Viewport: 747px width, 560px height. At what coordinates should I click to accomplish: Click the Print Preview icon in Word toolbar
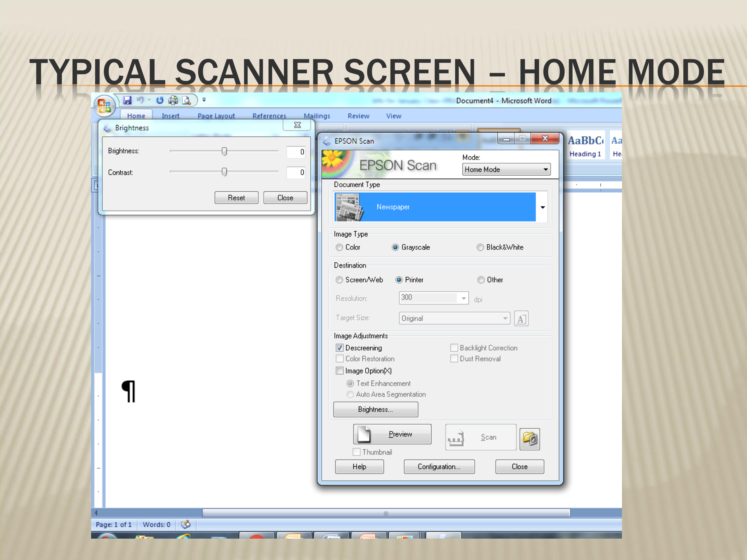tap(186, 100)
